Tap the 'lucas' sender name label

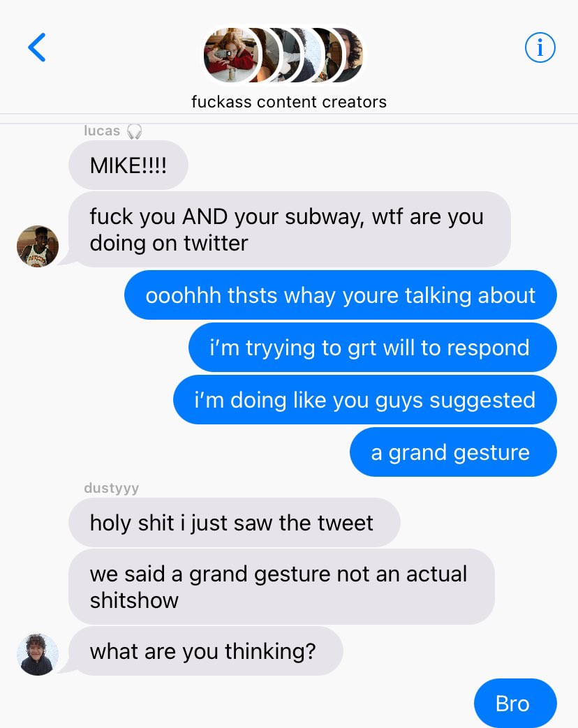(x=102, y=131)
